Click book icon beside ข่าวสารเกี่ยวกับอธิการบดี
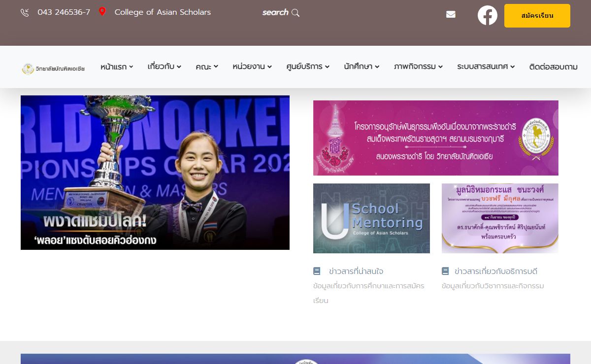591x364 pixels. pyautogui.click(x=445, y=271)
